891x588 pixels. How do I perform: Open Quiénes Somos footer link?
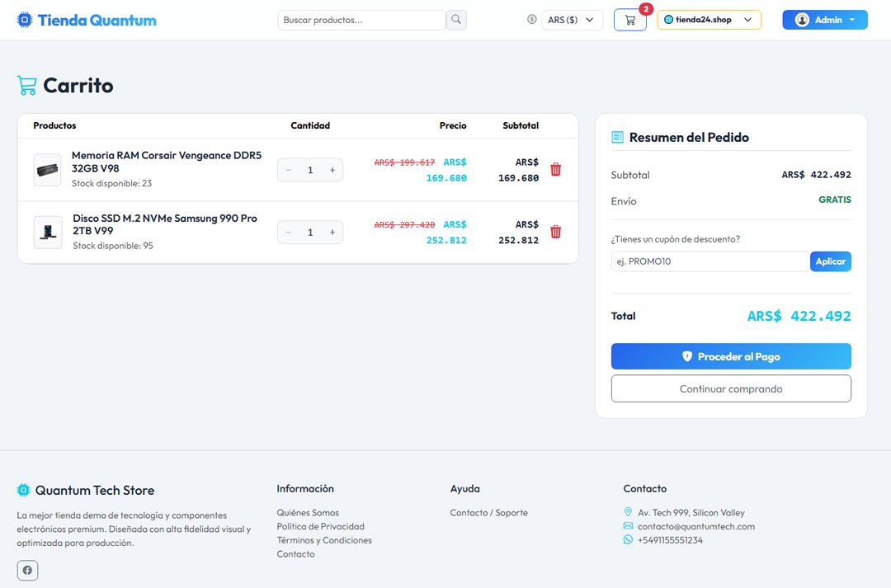pyautogui.click(x=308, y=512)
